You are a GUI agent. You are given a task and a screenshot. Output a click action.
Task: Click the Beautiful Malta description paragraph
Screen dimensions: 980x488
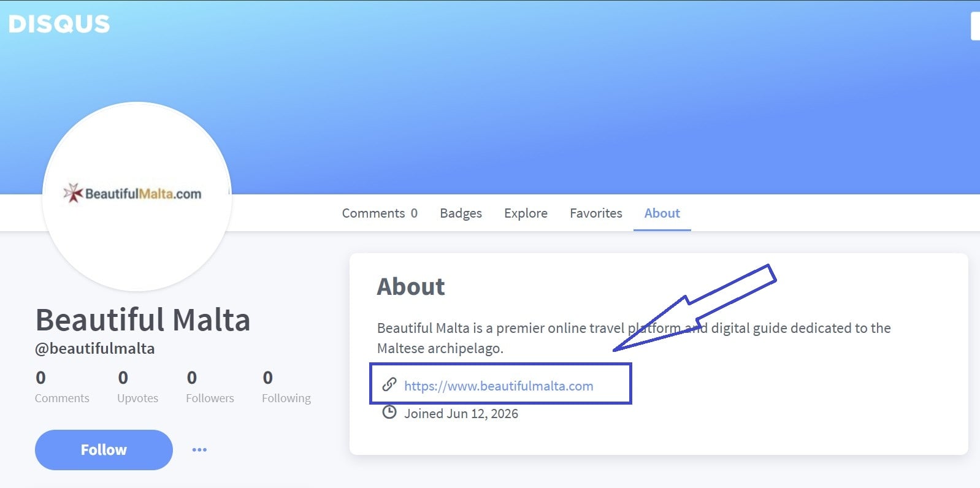click(634, 338)
